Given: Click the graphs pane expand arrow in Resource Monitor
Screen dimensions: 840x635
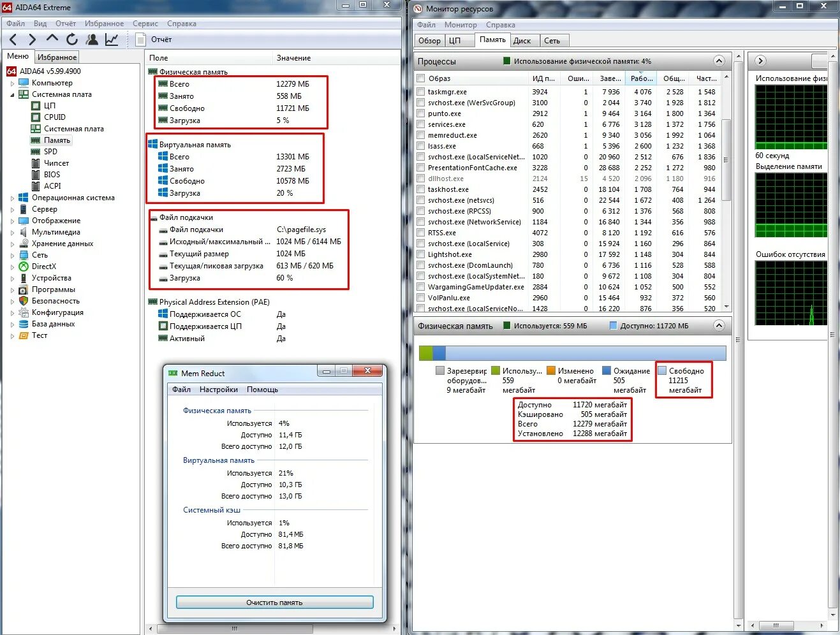Looking at the screenshot, I should click(760, 61).
